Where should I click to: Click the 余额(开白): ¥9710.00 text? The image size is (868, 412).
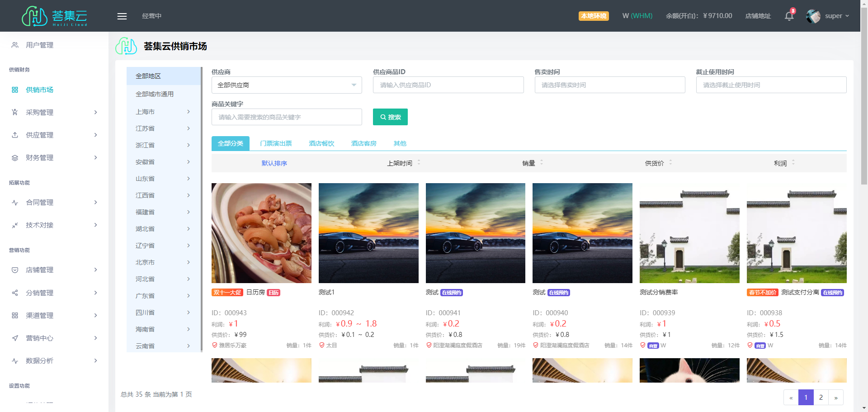pos(699,16)
